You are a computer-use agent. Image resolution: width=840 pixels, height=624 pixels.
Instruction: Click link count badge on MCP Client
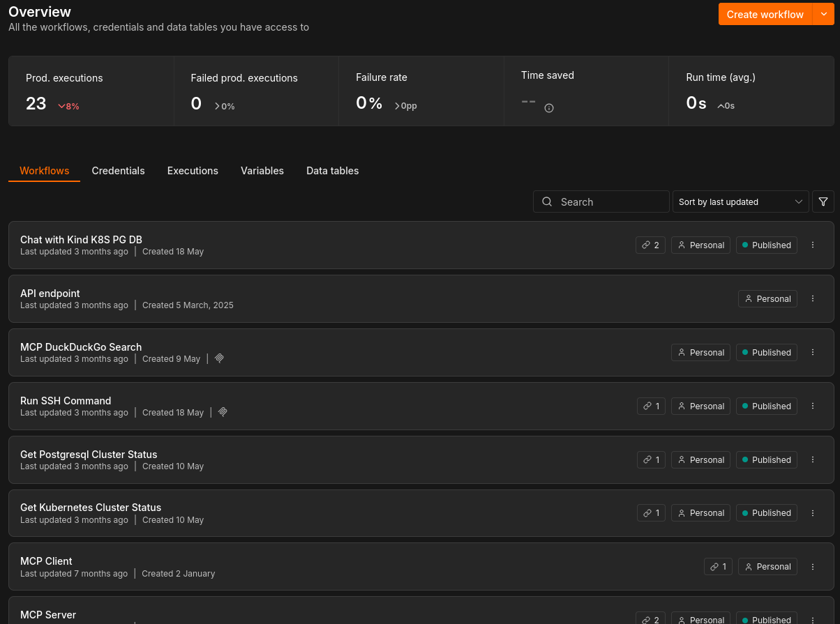point(718,566)
